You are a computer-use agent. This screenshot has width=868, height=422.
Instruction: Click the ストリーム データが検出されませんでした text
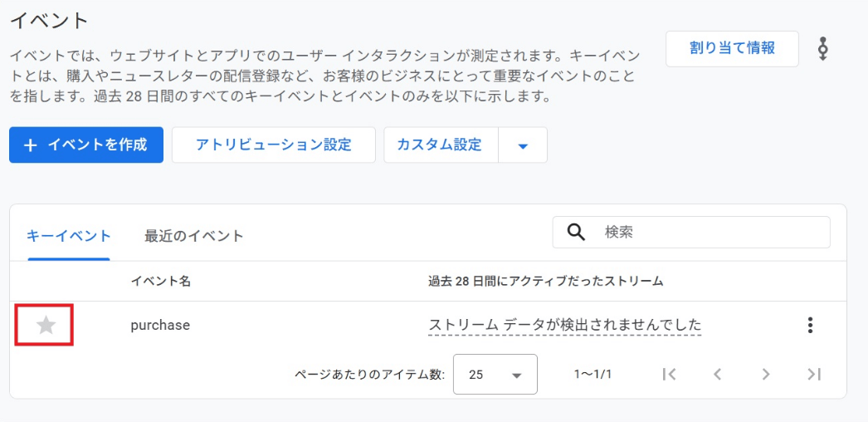point(564,325)
